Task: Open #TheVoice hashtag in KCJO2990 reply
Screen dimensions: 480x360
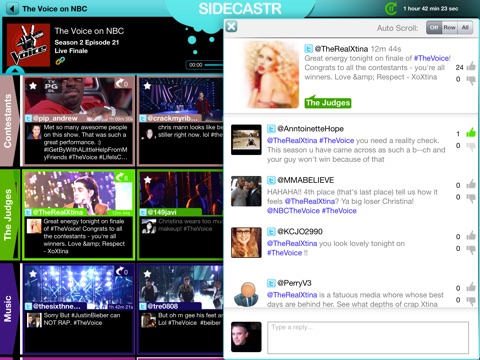Action: point(284,253)
